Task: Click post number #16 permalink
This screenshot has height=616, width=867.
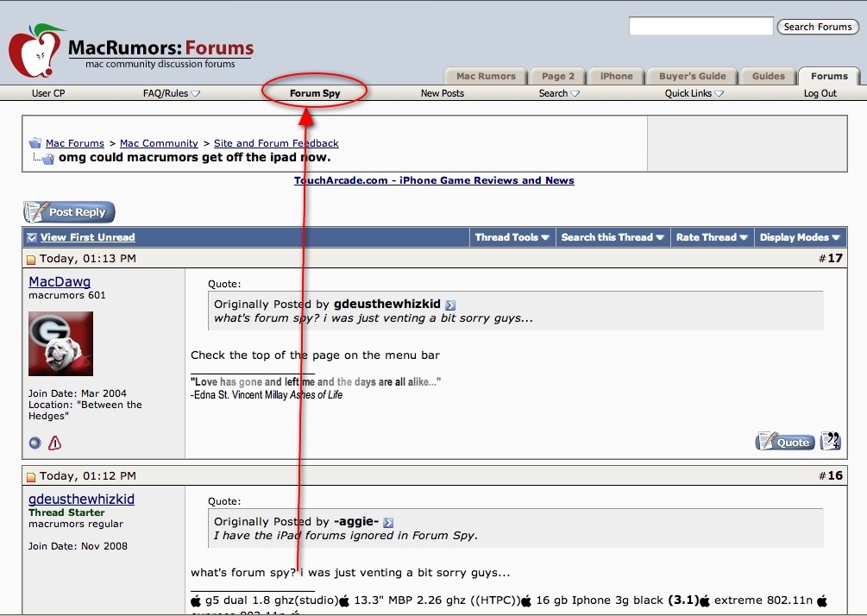Action: point(835,475)
